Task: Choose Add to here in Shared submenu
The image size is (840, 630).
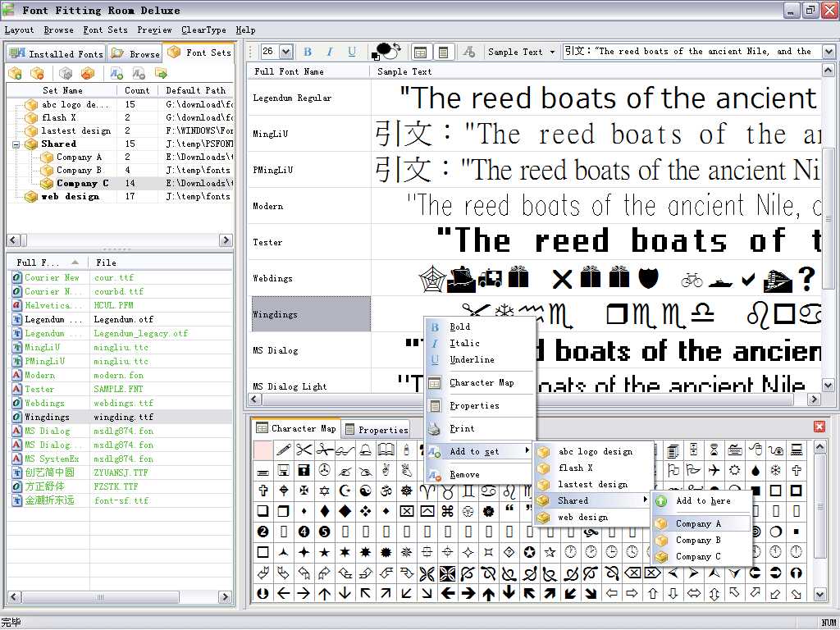Action: (x=702, y=501)
